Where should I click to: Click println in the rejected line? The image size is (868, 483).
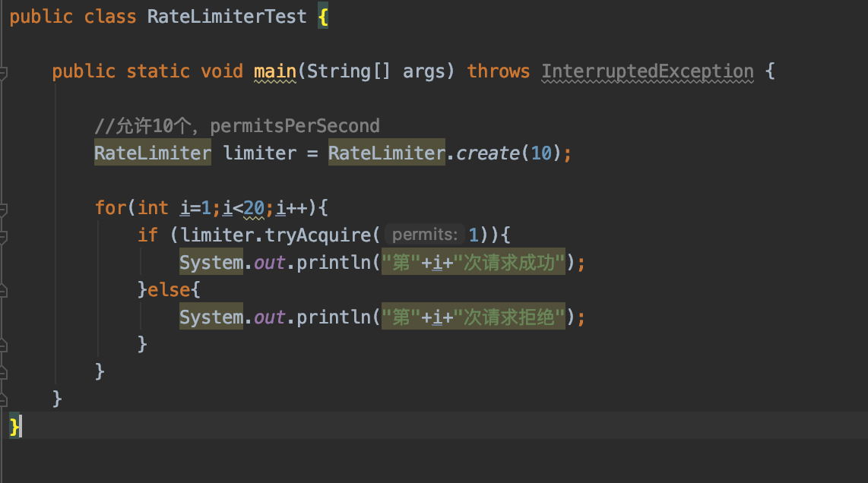334,317
